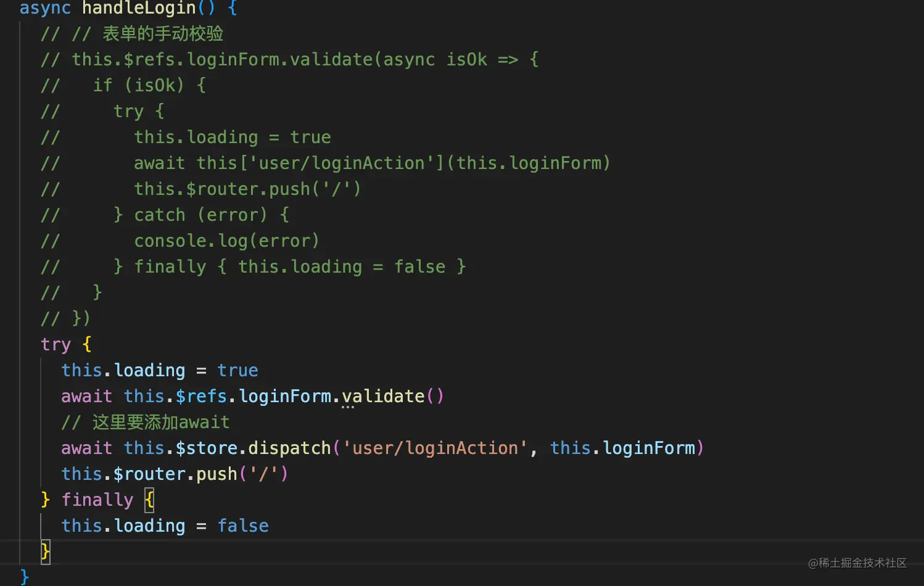Click the 'dispatch' method name

point(290,448)
